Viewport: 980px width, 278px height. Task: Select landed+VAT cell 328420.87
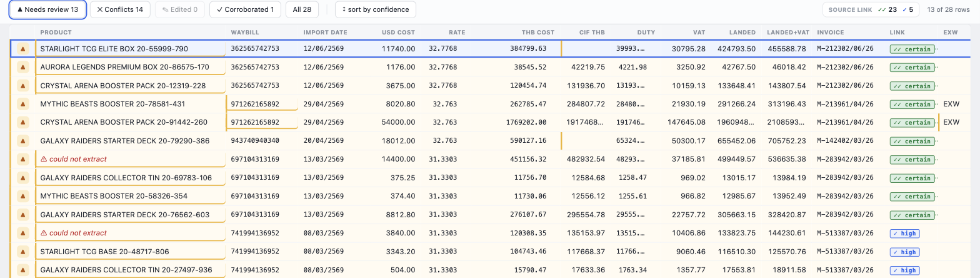point(786,215)
